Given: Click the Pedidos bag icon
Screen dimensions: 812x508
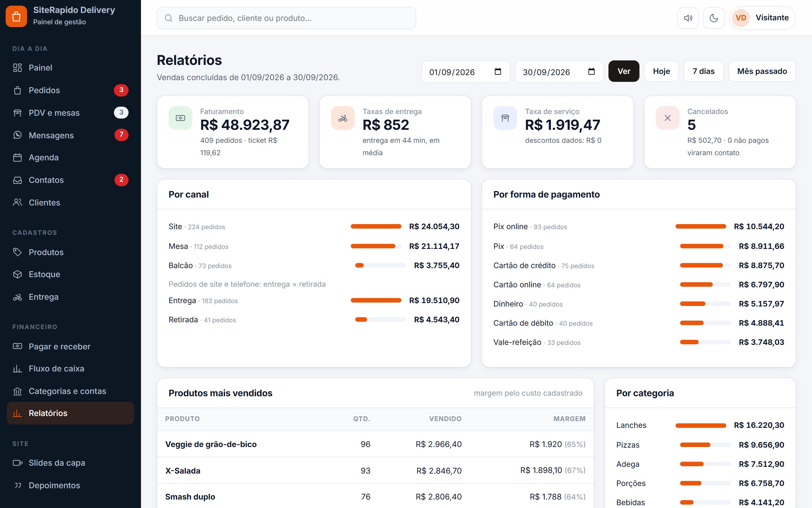Looking at the screenshot, I should pos(17,90).
